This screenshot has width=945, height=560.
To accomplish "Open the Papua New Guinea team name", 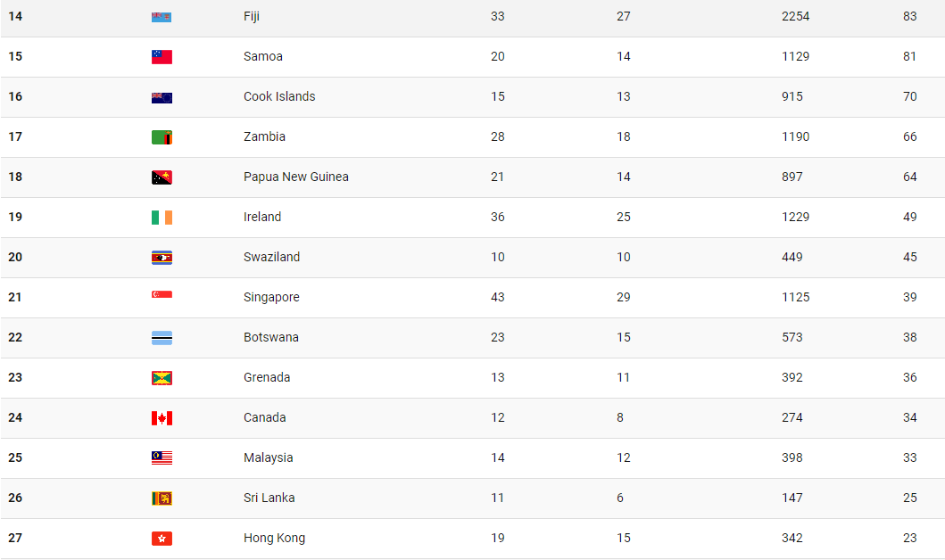I will 296,177.
